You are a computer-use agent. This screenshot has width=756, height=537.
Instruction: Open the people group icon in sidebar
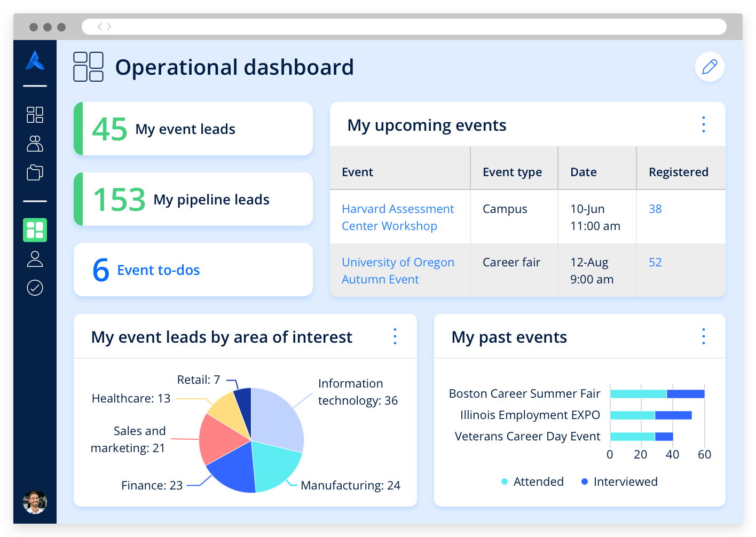35,144
